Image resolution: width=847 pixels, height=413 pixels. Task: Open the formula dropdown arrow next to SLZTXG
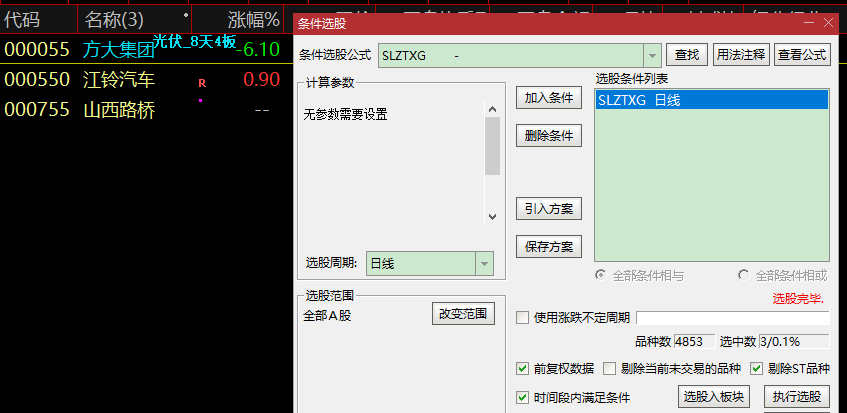[652, 55]
